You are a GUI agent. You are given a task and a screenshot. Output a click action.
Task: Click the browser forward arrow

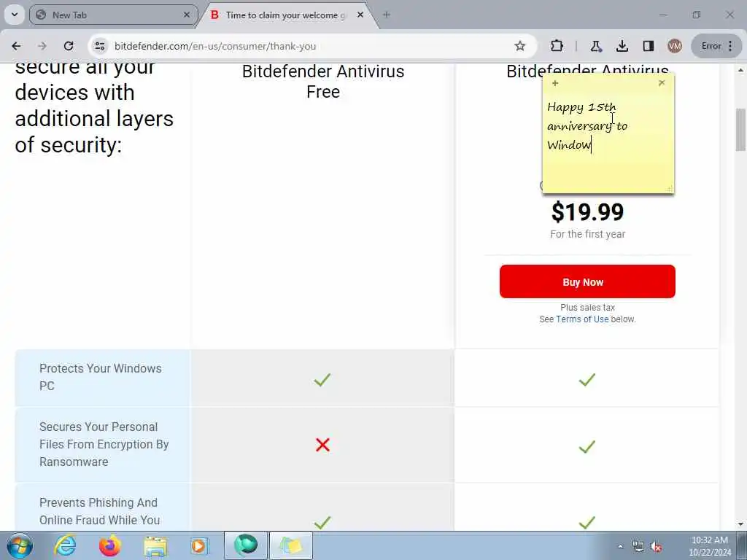(42, 46)
